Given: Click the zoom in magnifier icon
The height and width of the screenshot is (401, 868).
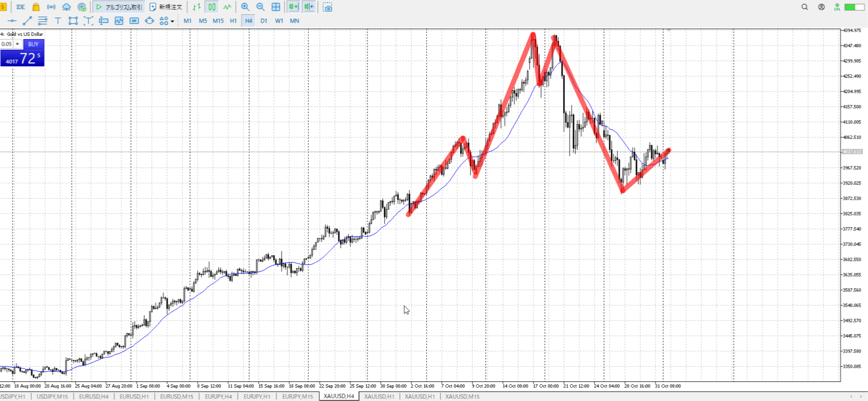Looking at the screenshot, I should (245, 7).
